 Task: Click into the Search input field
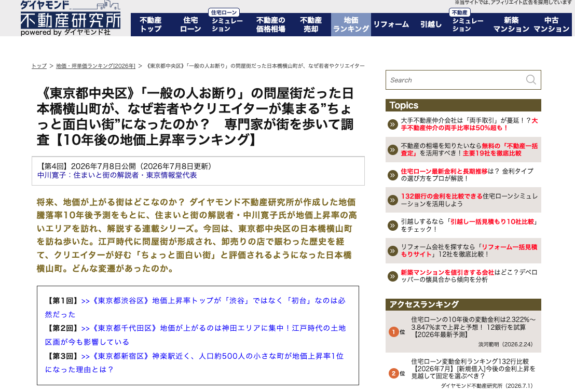point(456,80)
